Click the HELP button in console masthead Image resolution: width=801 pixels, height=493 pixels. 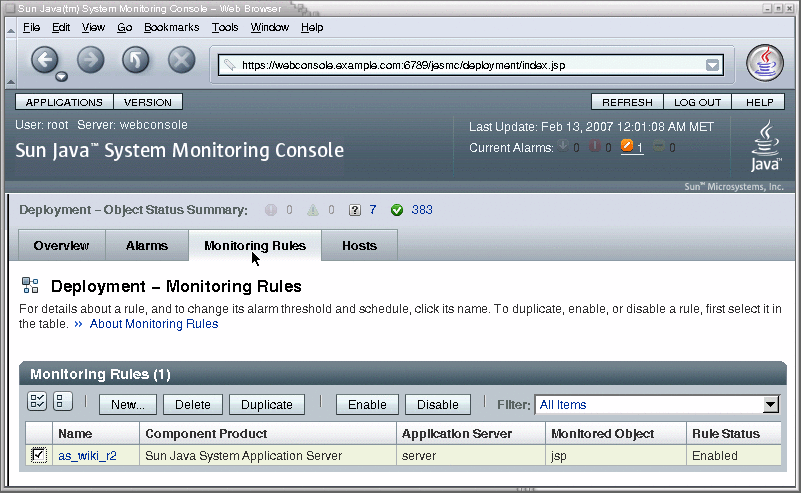pyautogui.click(x=760, y=102)
